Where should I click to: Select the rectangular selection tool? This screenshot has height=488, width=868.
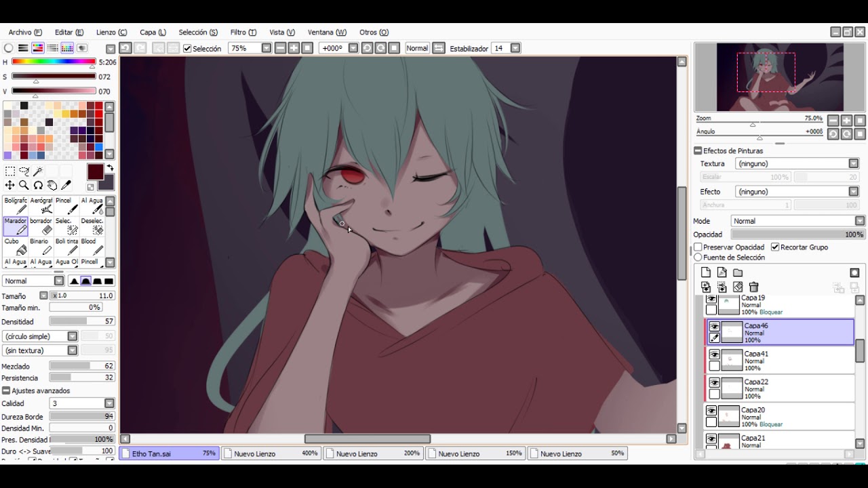(x=9, y=171)
